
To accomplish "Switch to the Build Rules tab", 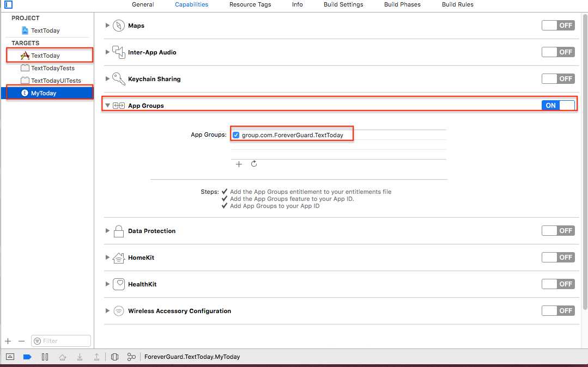I will 458,4.
